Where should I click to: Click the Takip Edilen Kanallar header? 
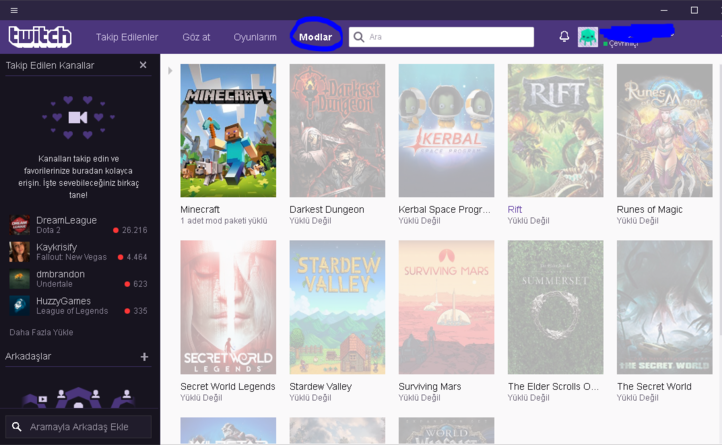tap(50, 65)
